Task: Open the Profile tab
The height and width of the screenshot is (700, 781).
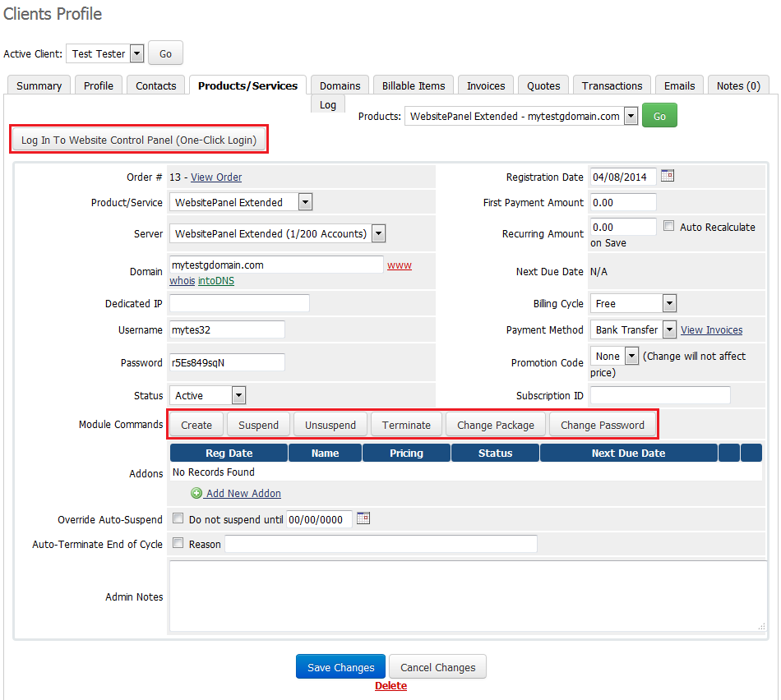Action: pos(98,85)
